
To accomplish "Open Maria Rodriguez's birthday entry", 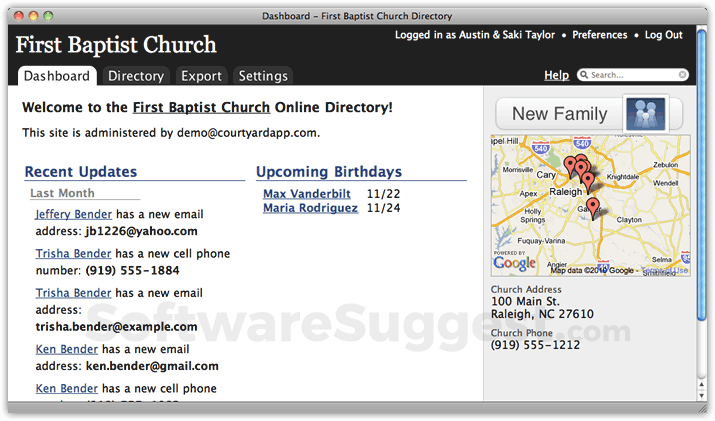I will [x=310, y=208].
